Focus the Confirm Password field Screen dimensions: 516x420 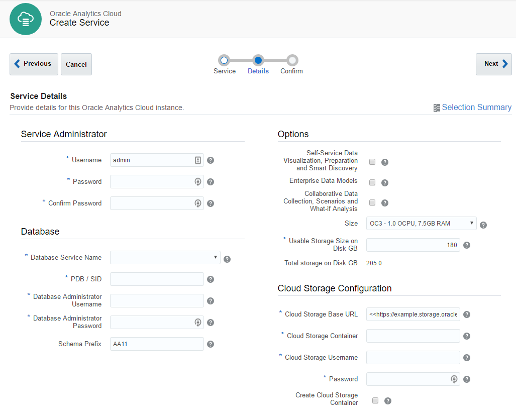pos(157,203)
